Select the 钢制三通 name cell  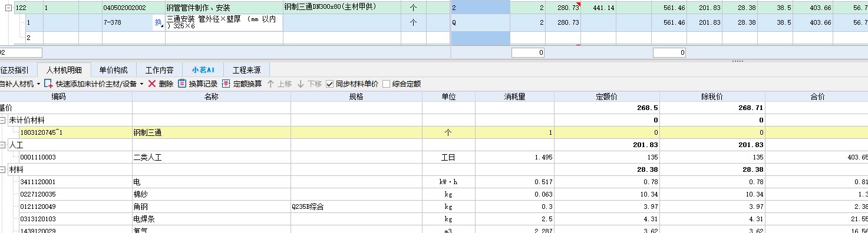click(212, 132)
